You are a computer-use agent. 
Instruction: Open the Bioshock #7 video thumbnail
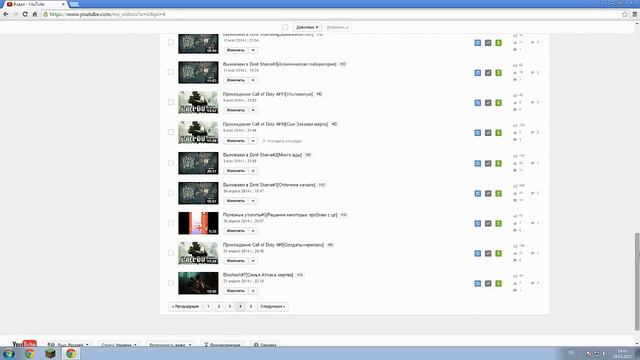tap(198, 283)
